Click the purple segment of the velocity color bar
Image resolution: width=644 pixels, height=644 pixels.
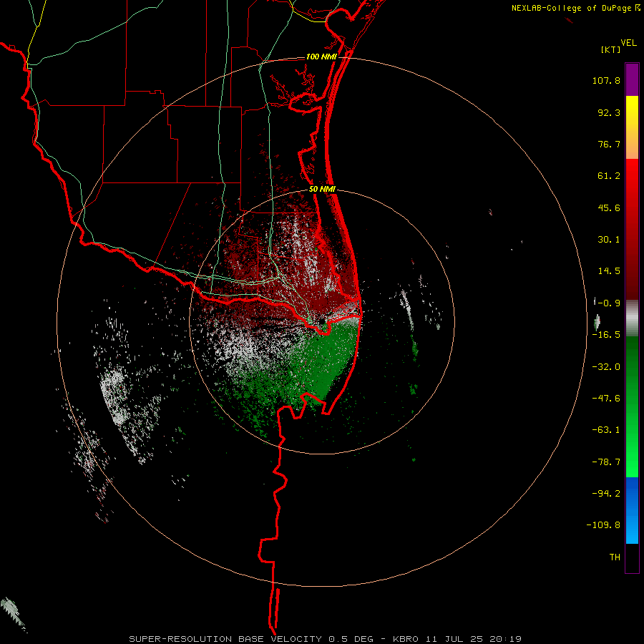pyautogui.click(x=632, y=79)
